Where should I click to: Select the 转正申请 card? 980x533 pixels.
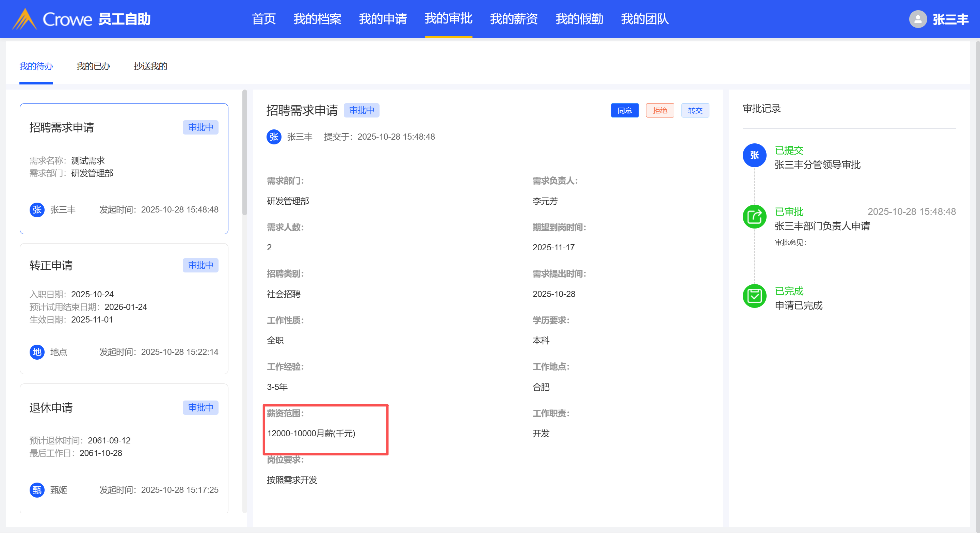click(x=124, y=308)
